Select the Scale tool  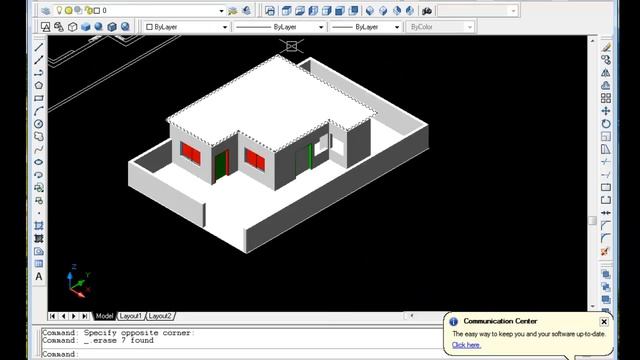pos(606,136)
